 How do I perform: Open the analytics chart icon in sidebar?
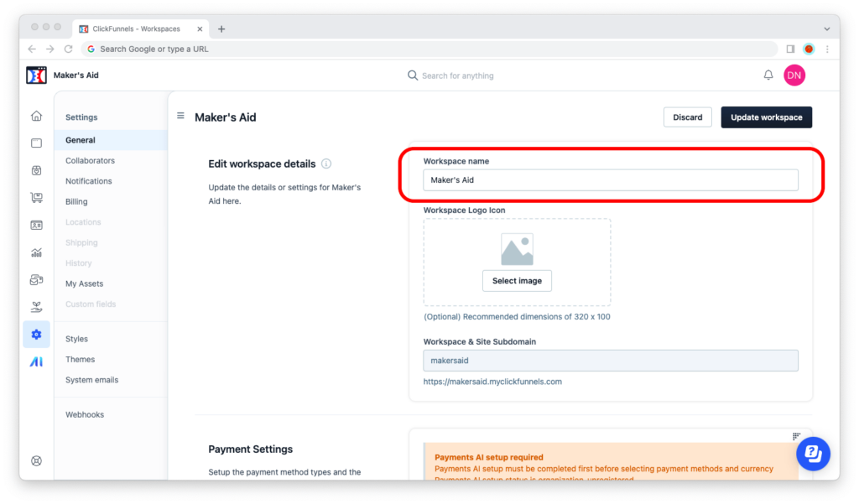pos(36,252)
